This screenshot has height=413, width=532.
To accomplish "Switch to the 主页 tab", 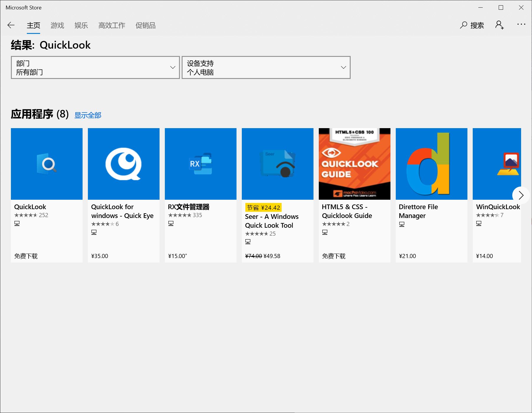I will click(x=33, y=25).
